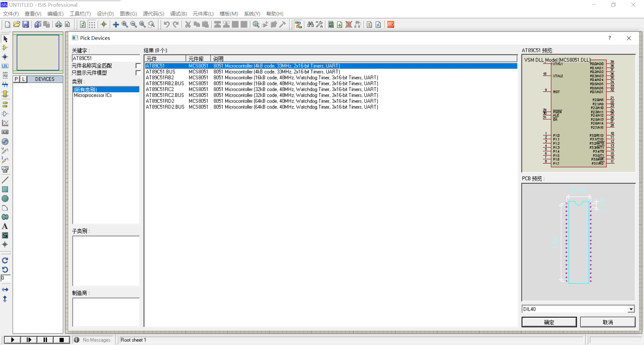Toggle the grid display toolbar icon
The width and height of the screenshot is (644, 345).
coord(92,24)
